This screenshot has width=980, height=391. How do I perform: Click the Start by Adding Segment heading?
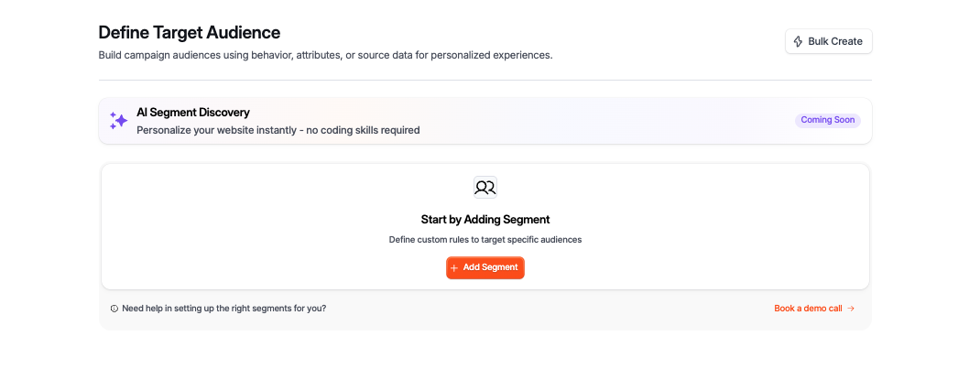485,220
